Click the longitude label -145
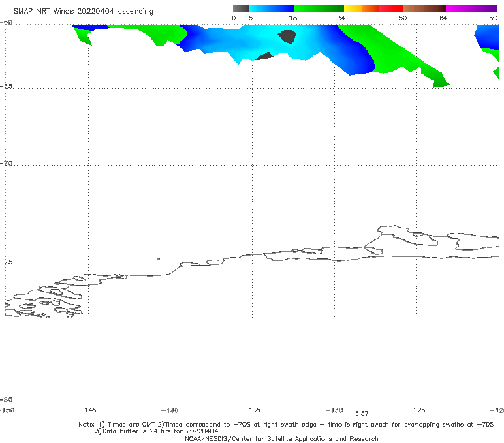504x443 pixels. point(88,410)
